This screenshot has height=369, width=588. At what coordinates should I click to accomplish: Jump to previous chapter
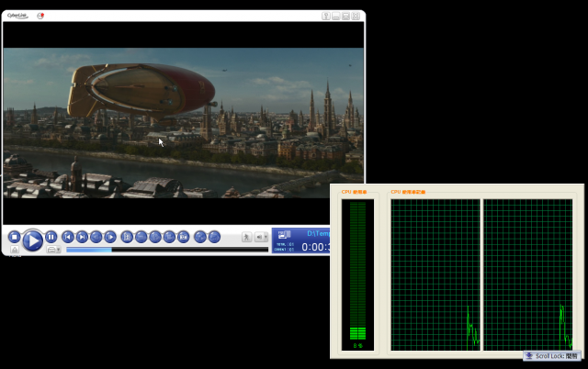(68, 237)
